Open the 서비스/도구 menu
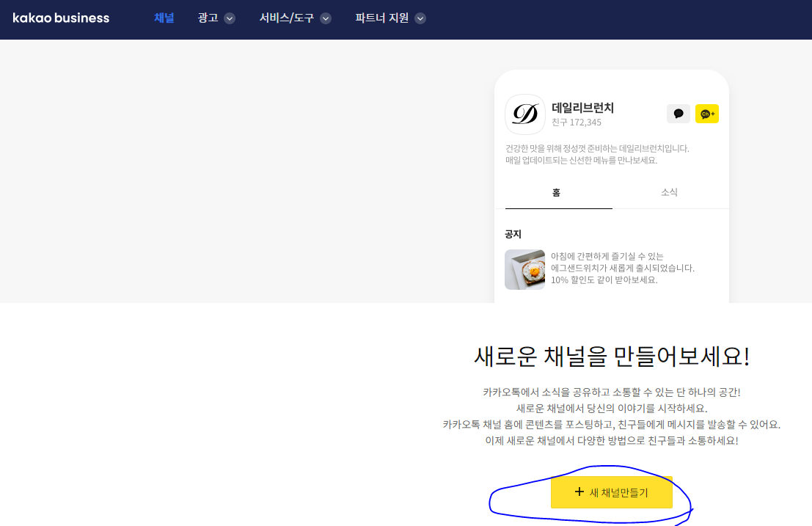 [286, 18]
